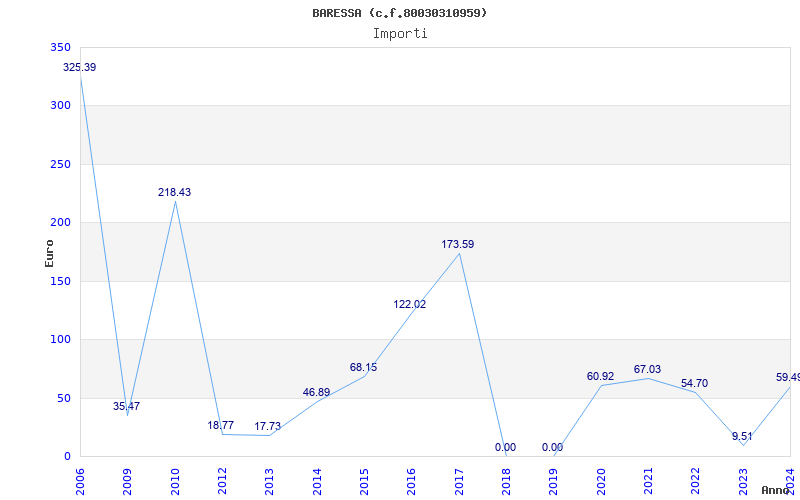
Task: Click the 200 y-axis tick label
Action: point(60,222)
